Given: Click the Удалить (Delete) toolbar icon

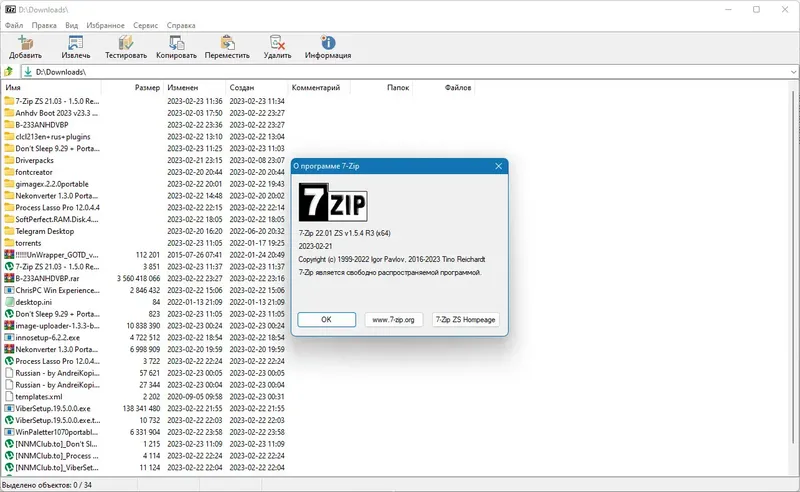Looking at the screenshot, I should click(x=277, y=42).
